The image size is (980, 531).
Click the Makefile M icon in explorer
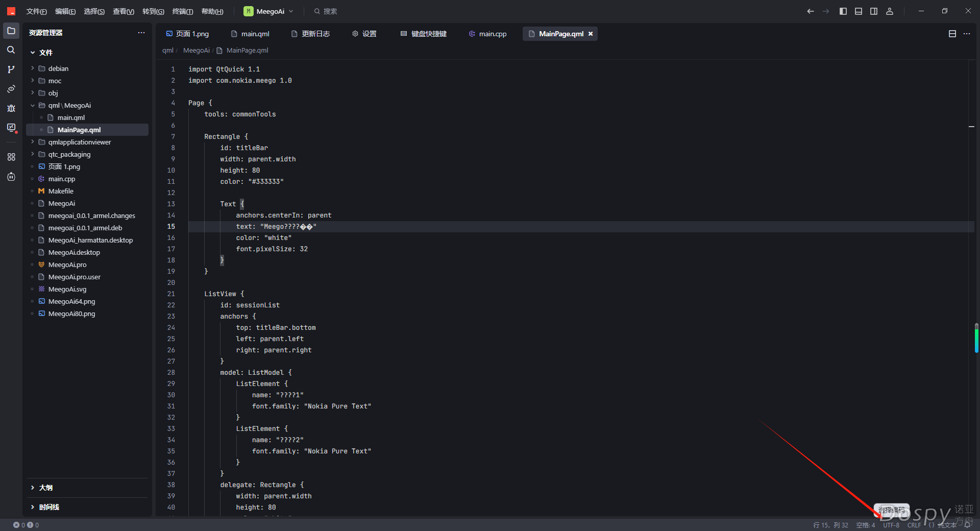click(x=41, y=191)
